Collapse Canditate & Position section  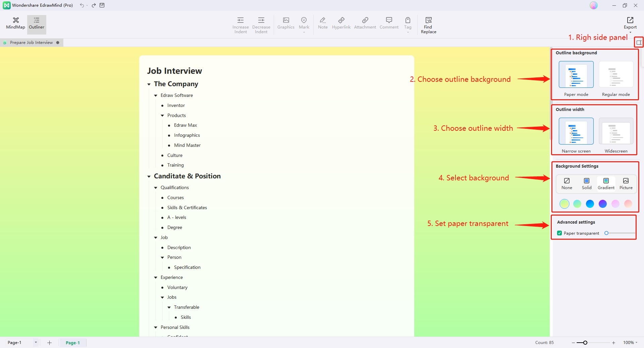coord(149,176)
